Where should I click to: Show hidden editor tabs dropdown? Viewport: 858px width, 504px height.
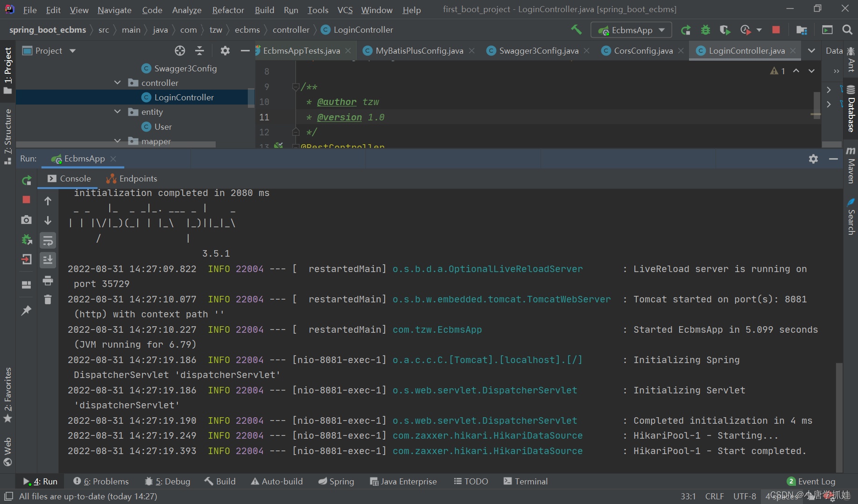coord(811,50)
